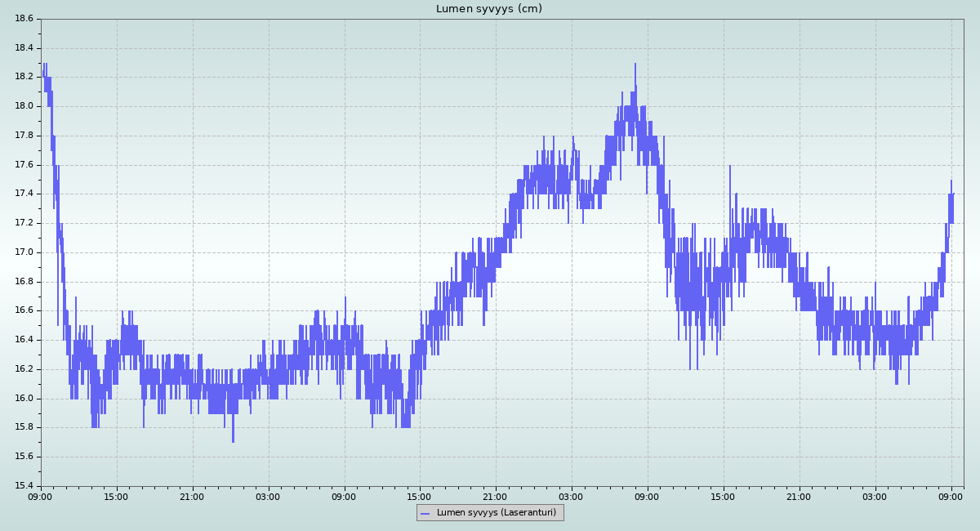Click the last 21:00 x-axis label
This screenshot has width=980, height=531.
pyautogui.click(x=799, y=497)
